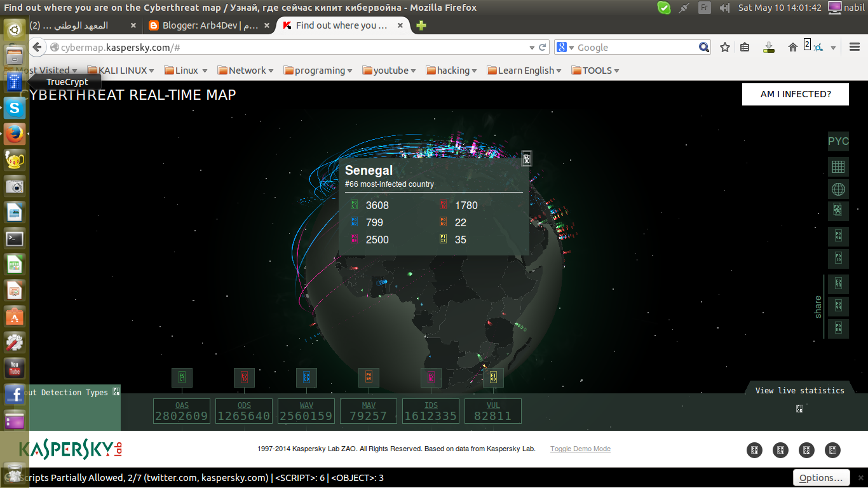The height and width of the screenshot is (488, 868).
Task: Reload the page
Action: pos(543,48)
